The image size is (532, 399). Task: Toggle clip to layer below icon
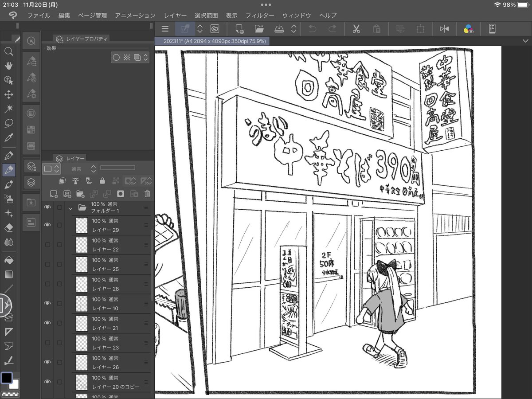[x=63, y=181]
